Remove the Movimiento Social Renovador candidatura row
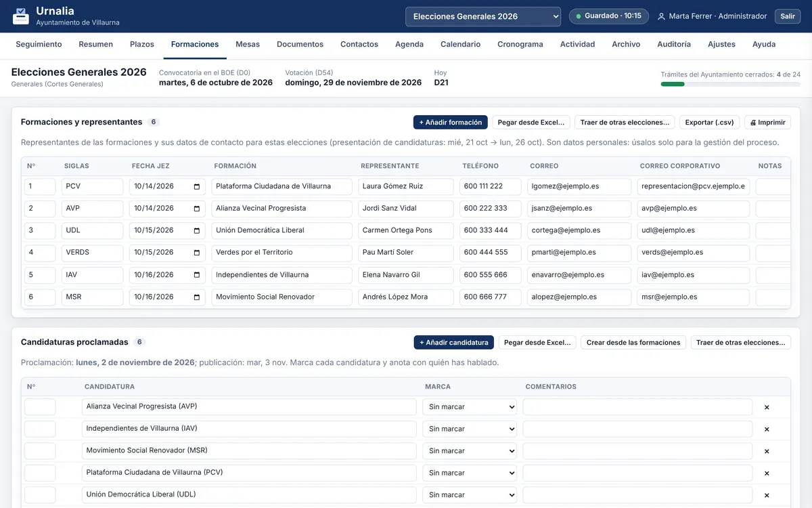This screenshot has height=508, width=812. point(767,451)
